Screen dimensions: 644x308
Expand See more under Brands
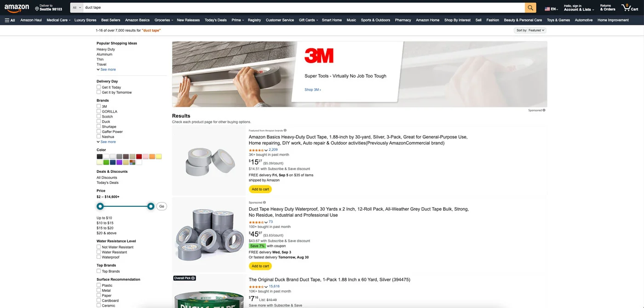tap(106, 142)
